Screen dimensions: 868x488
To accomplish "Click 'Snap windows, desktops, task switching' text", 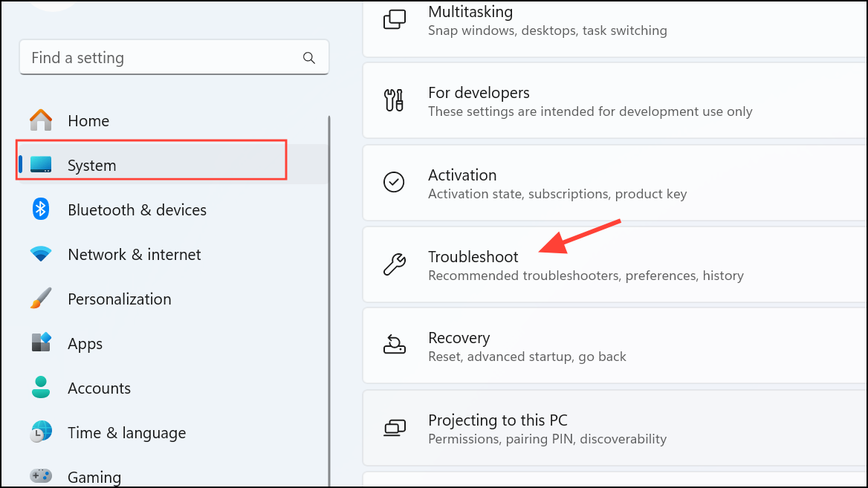I will (548, 30).
